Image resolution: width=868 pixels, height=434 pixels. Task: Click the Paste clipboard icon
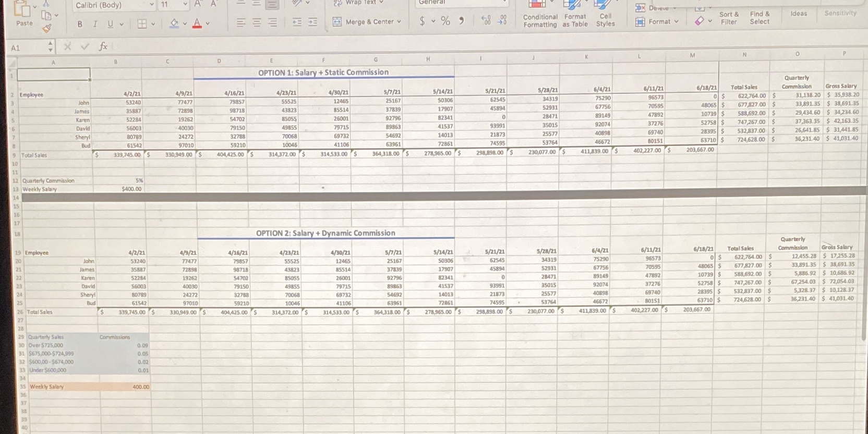point(23,9)
